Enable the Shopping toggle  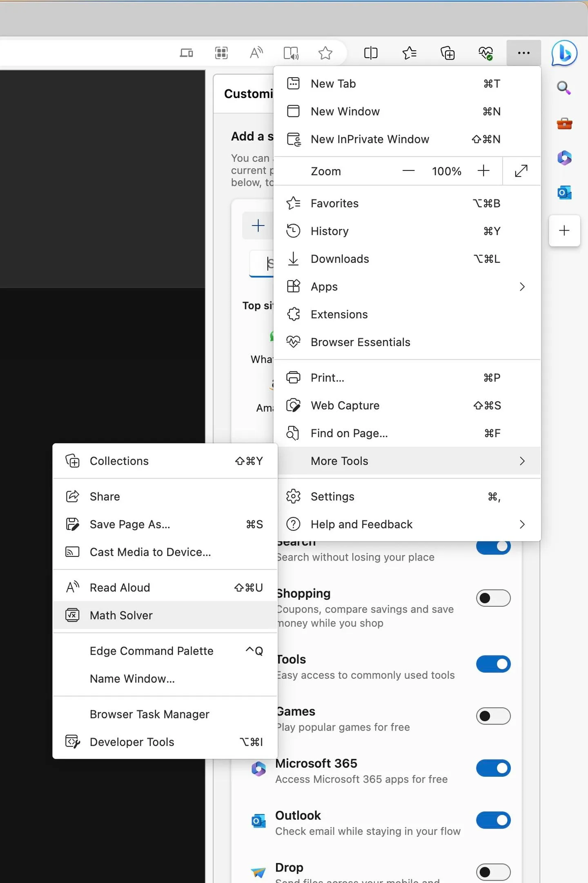pos(493,598)
